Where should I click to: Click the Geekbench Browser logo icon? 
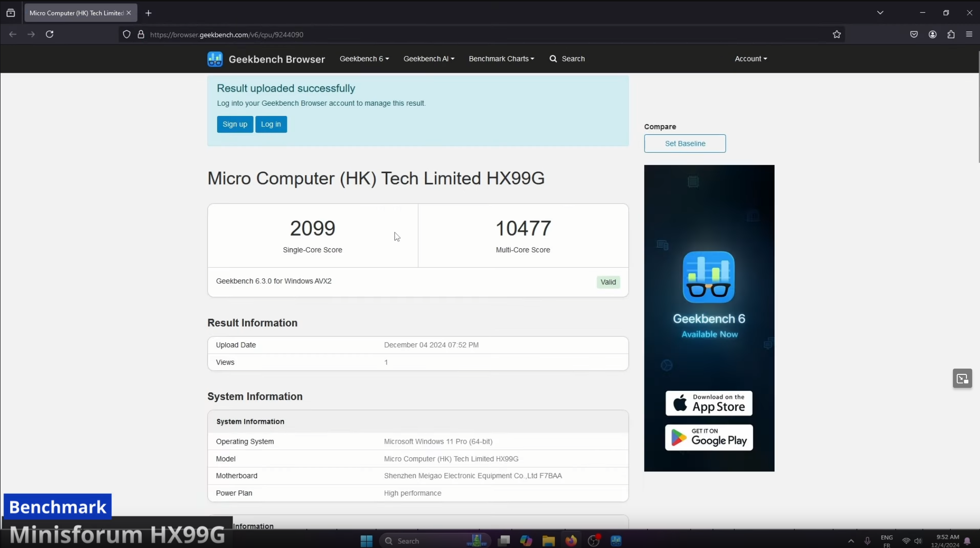[x=215, y=59]
